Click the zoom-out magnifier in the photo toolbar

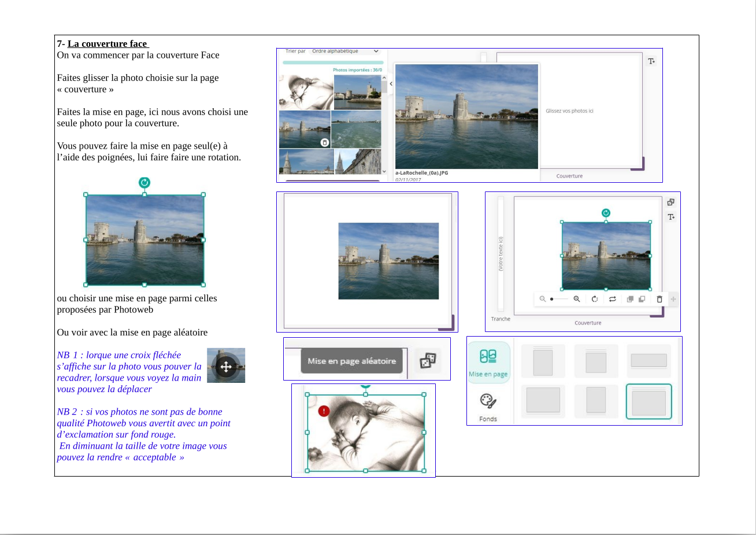pos(543,299)
